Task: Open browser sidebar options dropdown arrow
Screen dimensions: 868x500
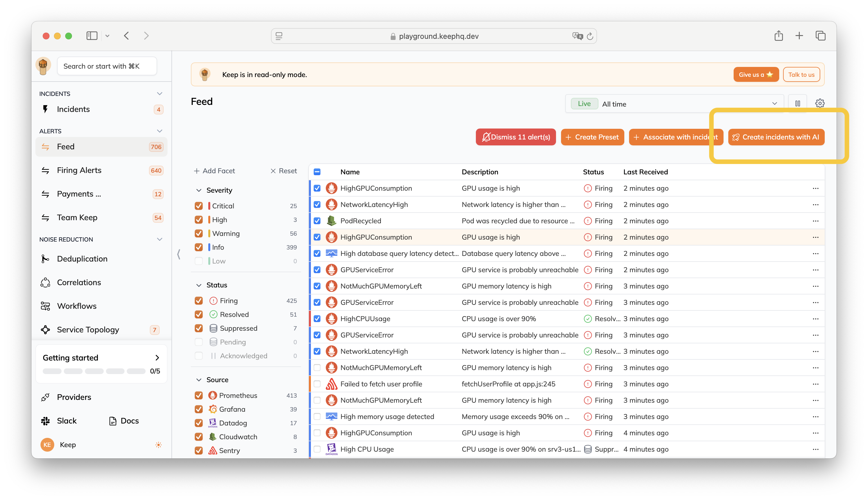Action: pyautogui.click(x=107, y=36)
